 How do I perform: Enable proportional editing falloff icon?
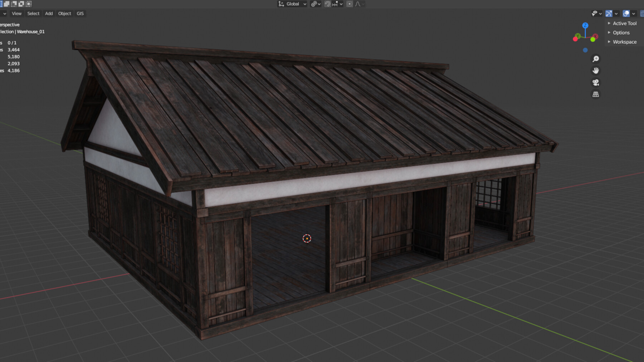pos(349,4)
